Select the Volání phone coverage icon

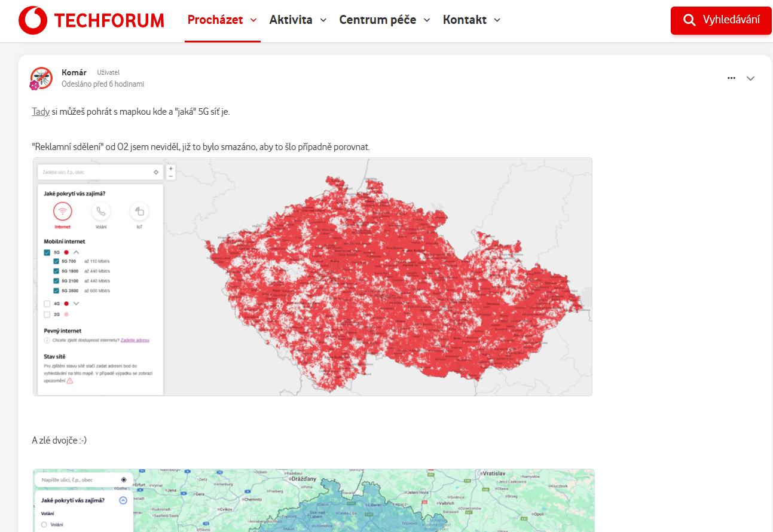point(100,211)
